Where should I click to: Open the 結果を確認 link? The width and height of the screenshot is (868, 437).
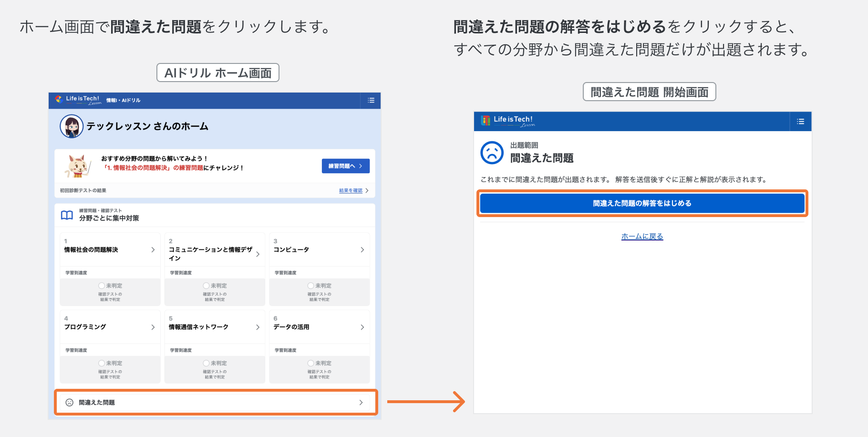(x=351, y=191)
